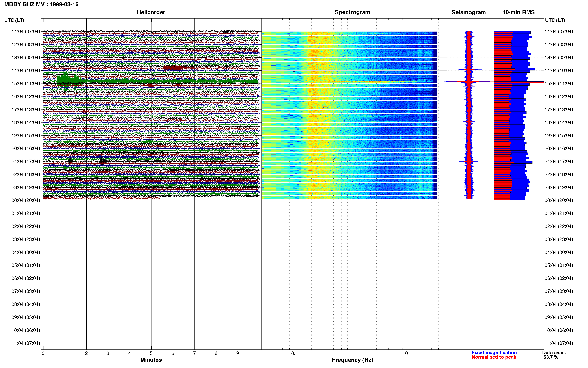588x368 pixels.
Task: Click left time label '14:04 (10:04)'
Action: [x=26, y=70]
